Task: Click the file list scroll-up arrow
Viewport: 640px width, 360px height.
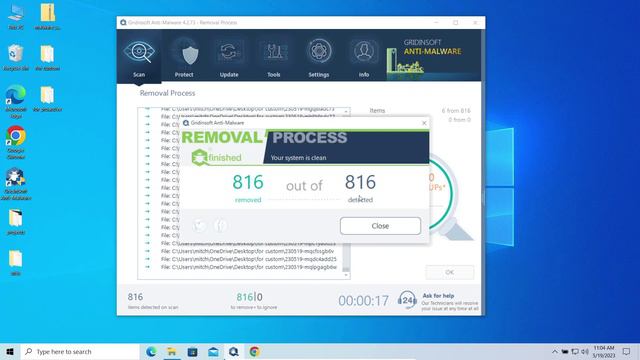Action: 346,111
